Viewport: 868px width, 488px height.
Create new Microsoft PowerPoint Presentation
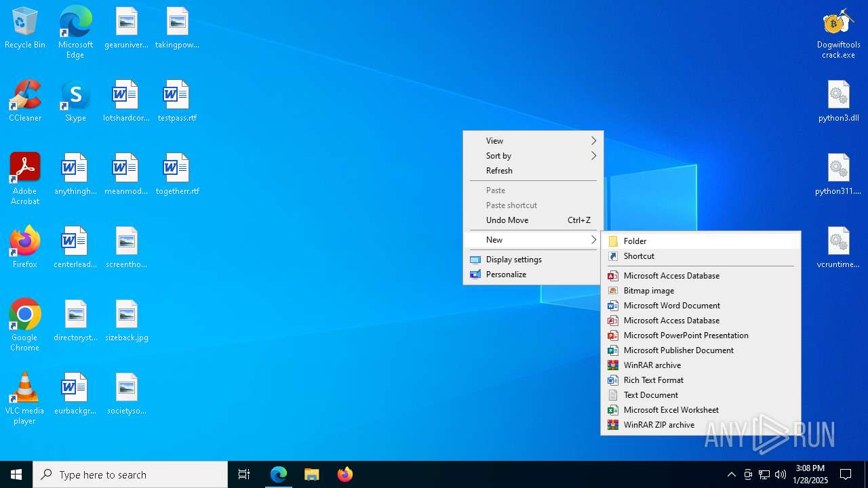(x=701, y=335)
